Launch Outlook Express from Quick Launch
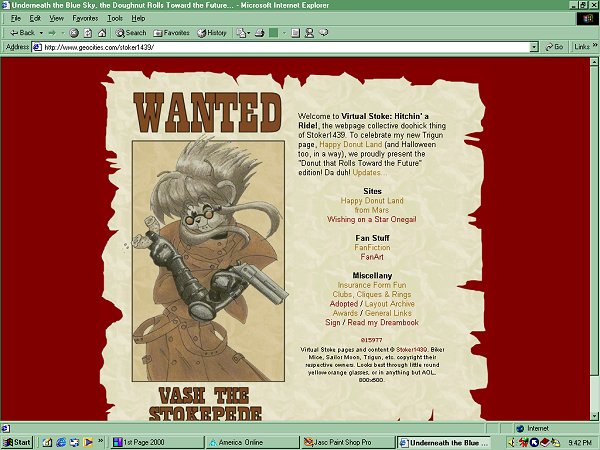Viewport: 600px width, 450px height. pos(75,443)
